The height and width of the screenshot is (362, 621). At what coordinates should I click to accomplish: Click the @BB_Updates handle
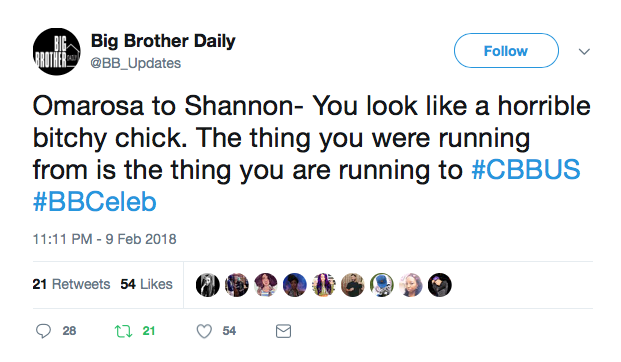(136, 63)
